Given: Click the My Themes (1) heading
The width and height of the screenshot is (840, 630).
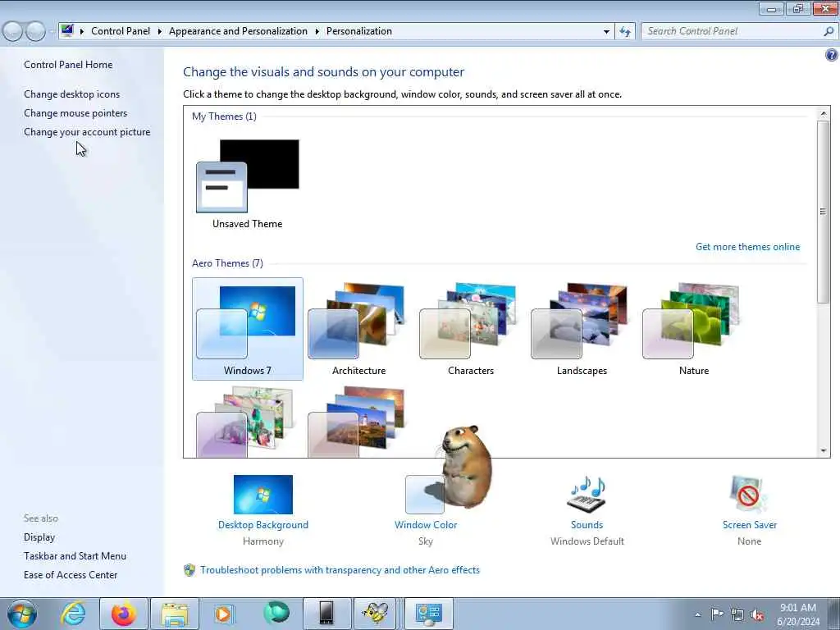Looking at the screenshot, I should (x=224, y=116).
